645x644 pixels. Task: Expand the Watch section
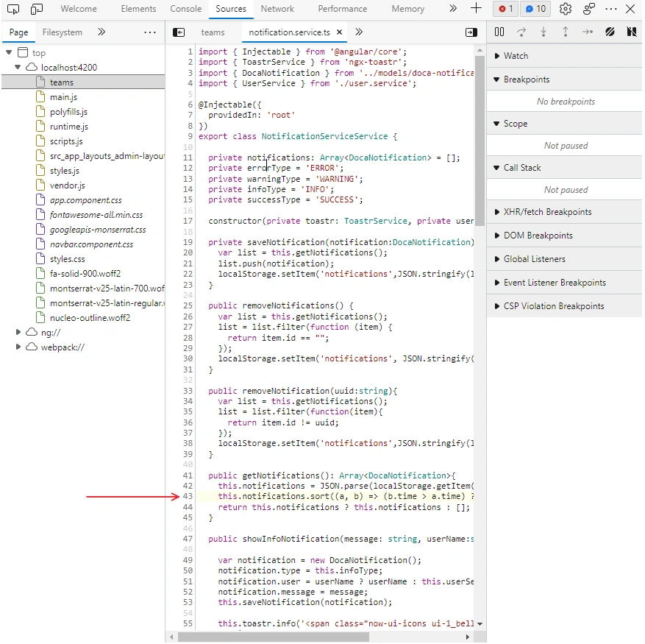tap(564, 56)
